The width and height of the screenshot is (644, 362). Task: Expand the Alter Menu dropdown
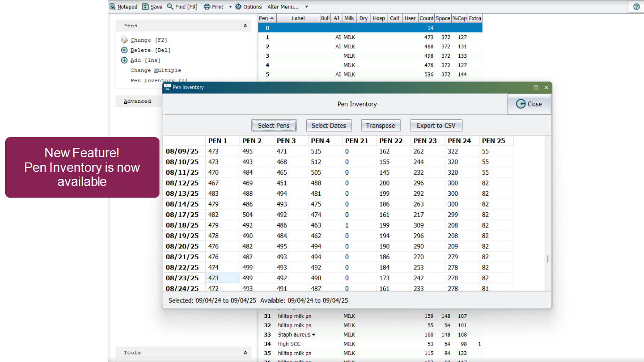[306, 7]
